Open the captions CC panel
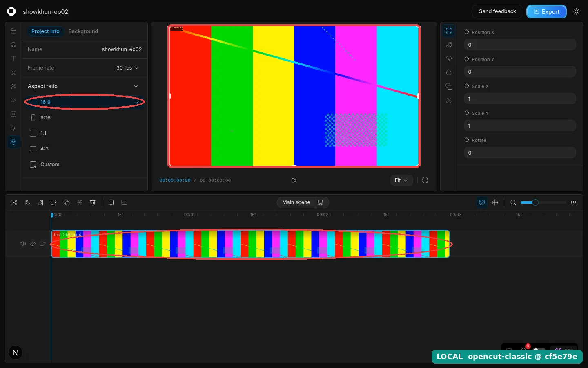Image resolution: width=588 pixels, height=368 pixels. [13, 114]
